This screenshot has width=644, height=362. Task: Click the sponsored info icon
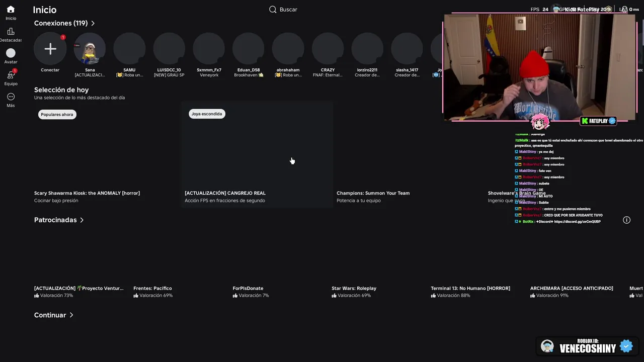(626, 220)
